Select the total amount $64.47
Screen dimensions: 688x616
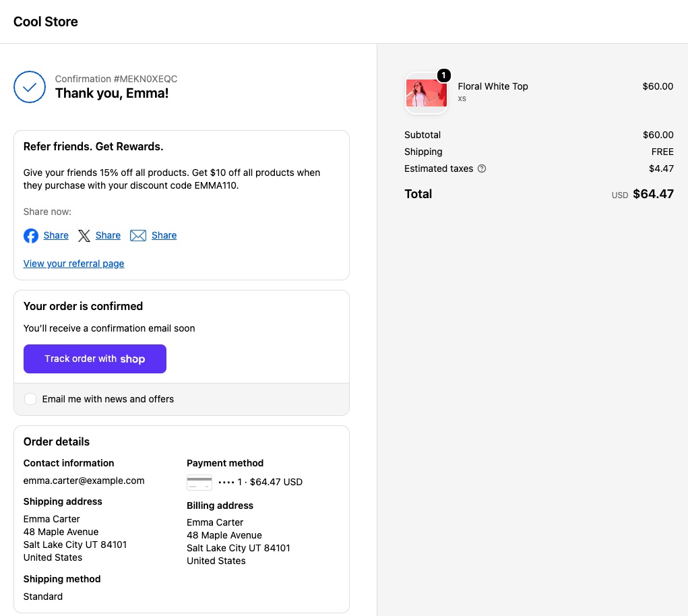coord(653,194)
